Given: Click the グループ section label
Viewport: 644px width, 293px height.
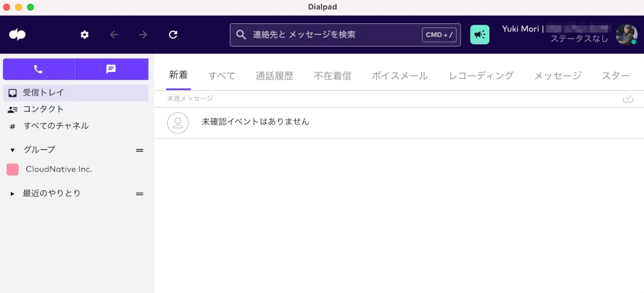Looking at the screenshot, I should [x=39, y=150].
